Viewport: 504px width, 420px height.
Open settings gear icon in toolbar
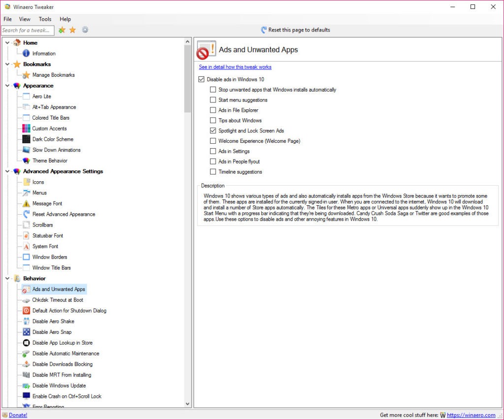coord(85,30)
